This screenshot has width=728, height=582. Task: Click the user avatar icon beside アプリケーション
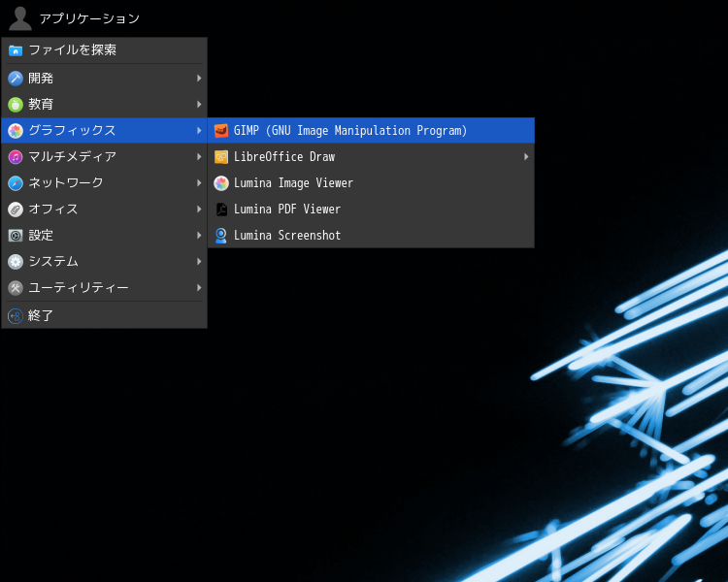(20, 18)
